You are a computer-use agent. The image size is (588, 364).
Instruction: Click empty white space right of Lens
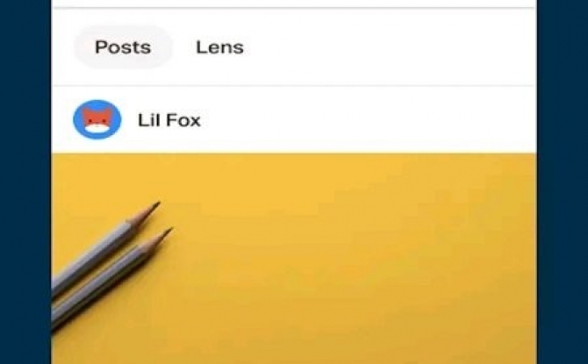(x=390, y=47)
